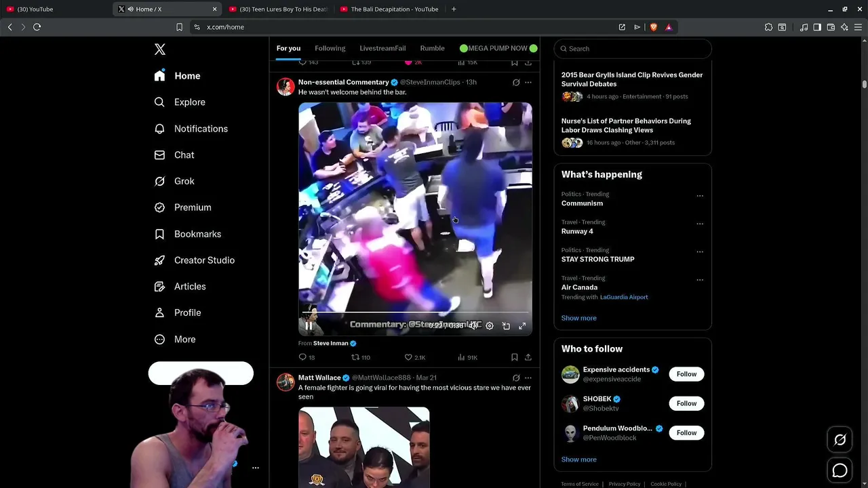Open Chat in the sidebar

(174, 155)
